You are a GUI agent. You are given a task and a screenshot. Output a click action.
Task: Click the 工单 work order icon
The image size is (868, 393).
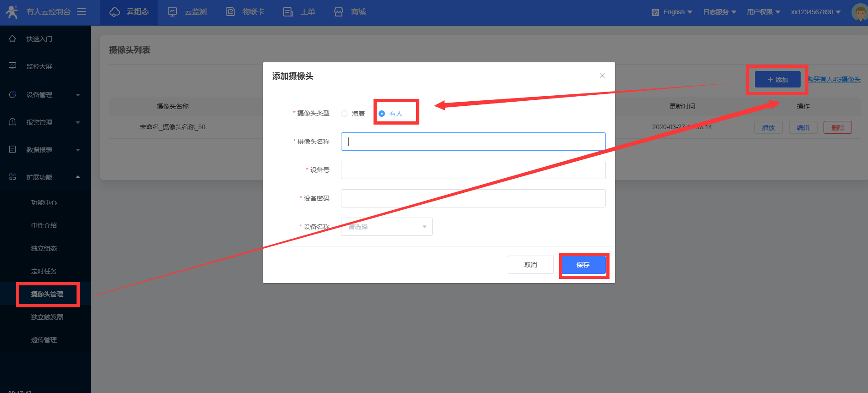(x=288, y=12)
